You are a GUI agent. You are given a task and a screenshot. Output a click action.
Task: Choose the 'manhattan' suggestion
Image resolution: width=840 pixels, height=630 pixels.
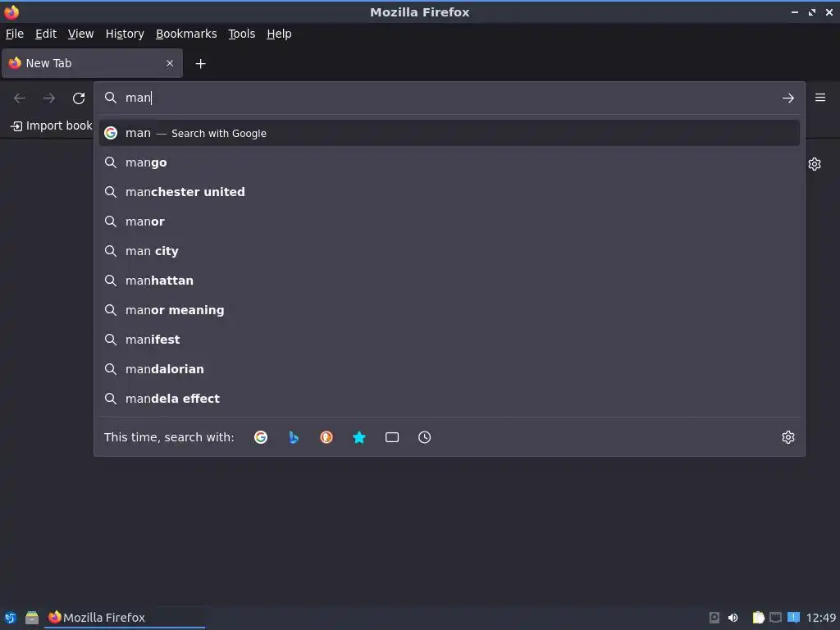[449, 281]
